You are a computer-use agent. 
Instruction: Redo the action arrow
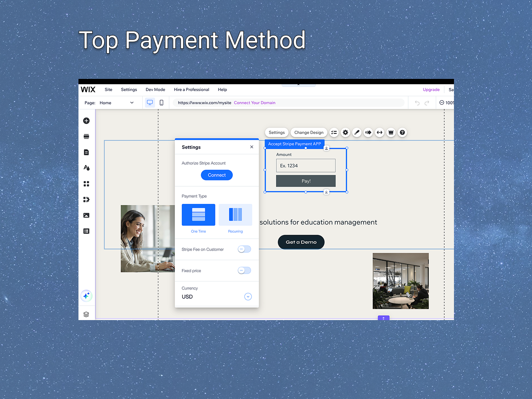coord(427,103)
